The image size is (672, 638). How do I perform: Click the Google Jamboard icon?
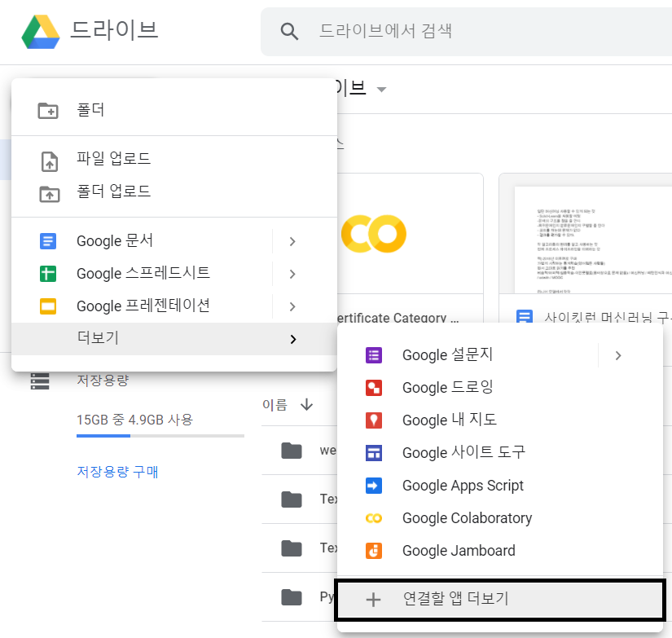(x=374, y=551)
